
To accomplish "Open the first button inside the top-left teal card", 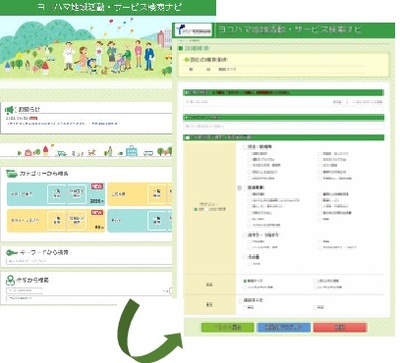I will pyautogui.click(x=57, y=194).
